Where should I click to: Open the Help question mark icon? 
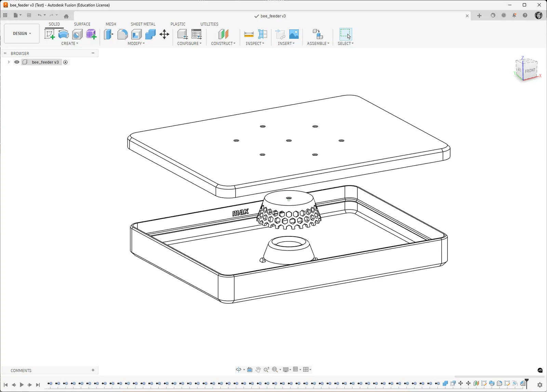(525, 15)
